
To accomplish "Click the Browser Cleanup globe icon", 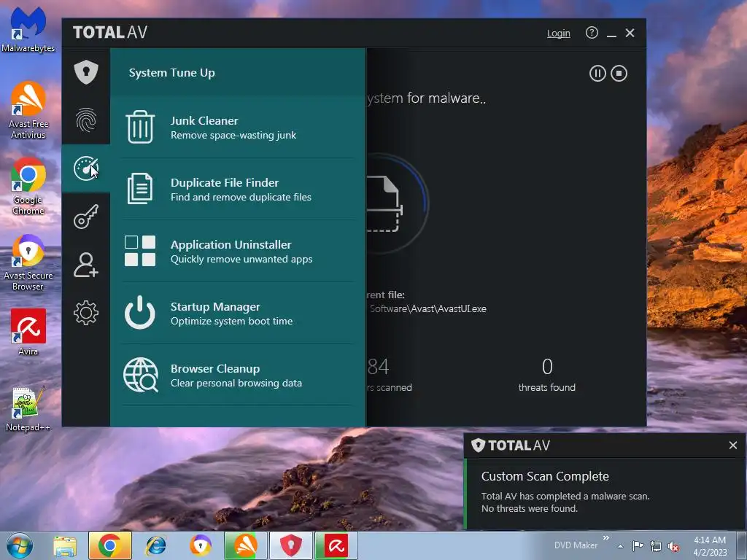I will 141,375.
